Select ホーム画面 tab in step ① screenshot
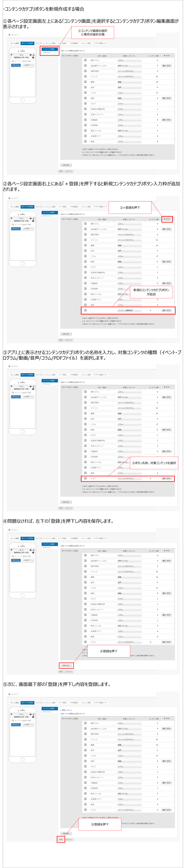The width and height of the screenshot is (184, 868). (15, 43)
